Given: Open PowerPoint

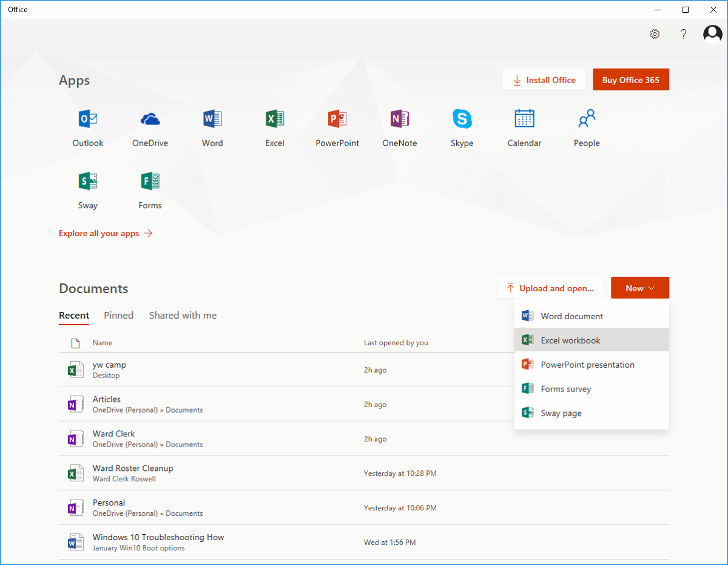Looking at the screenshot, I should click(337, 126).
